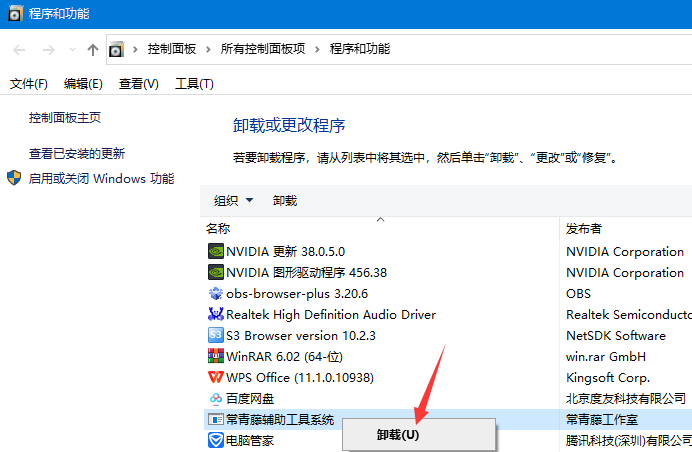Viewport: 692px width, 452px height.
Task: Select 常青藤辅助工具系统 entry
Action: tap(280, 419)
